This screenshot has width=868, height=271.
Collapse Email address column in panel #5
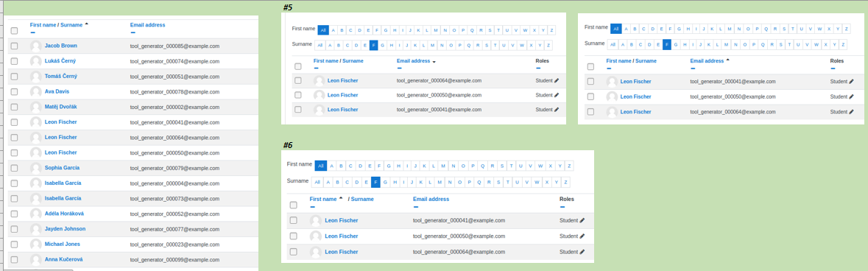point(399,68)
